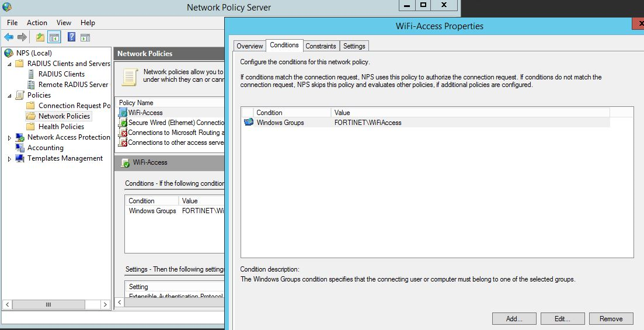The width and height of the screenshot is (644, 330).
Task: Open the Help menu
Action: point(88,23)
